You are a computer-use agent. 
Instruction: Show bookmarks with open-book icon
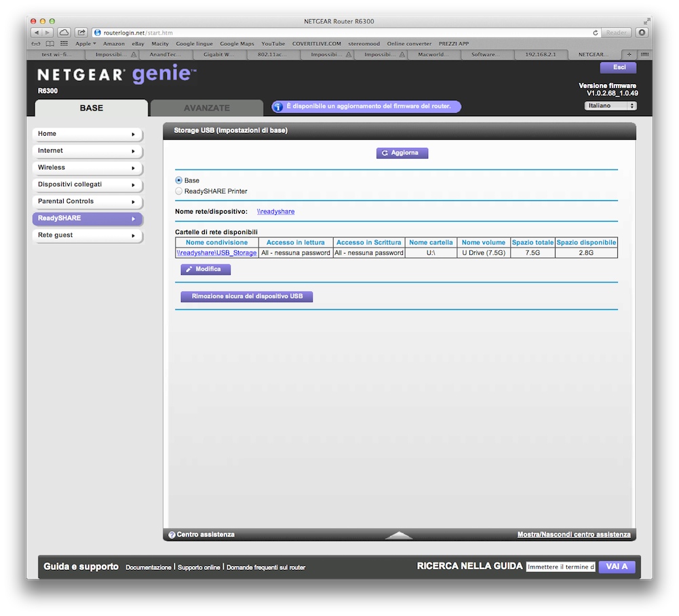coord(50,43)
